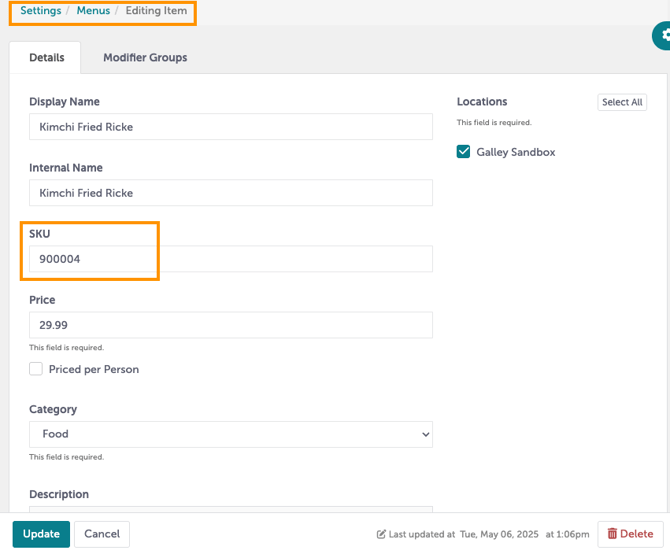
Task: Navigate to Menus in the breadcrumb
Action: pyautogui.click(x=94, y=11)
